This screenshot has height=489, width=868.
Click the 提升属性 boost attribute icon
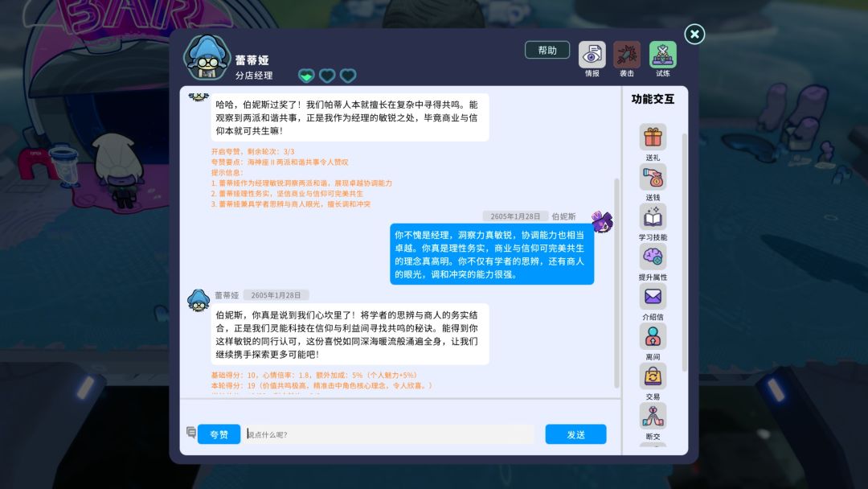[x=653, y=257]
